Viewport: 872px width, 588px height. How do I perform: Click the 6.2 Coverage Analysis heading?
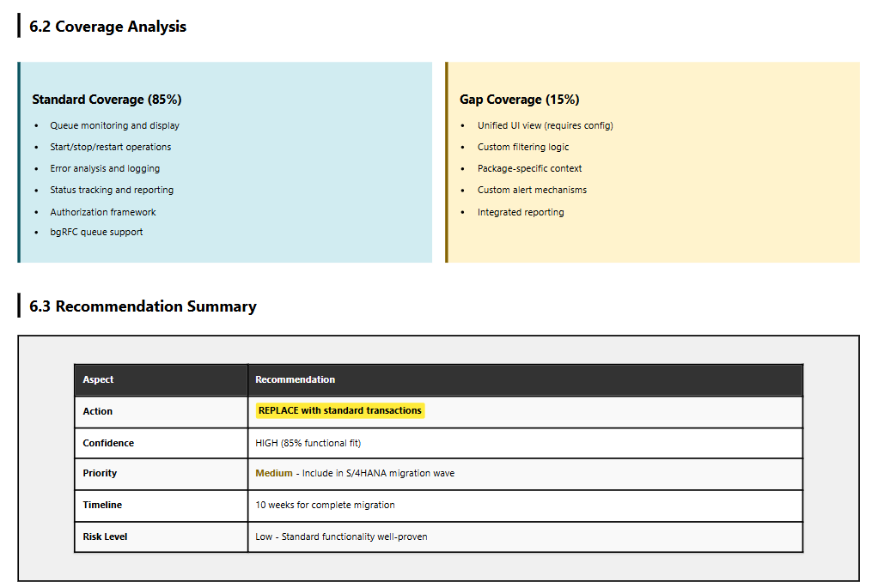pyautogui.click(x=107, y=27)
